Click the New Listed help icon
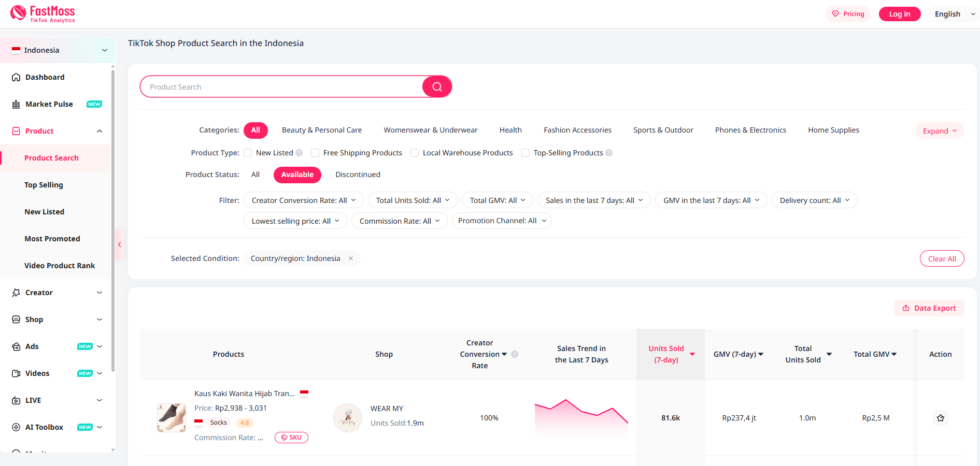 pyautogui.click(x=299, y=153)
